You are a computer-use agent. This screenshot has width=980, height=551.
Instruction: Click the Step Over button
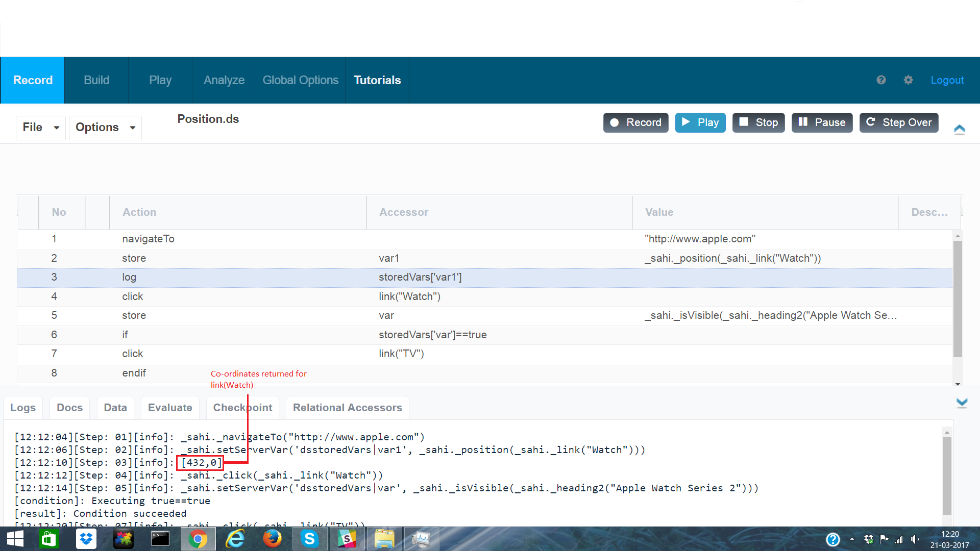pyautogui.click(x=899, y=122)
